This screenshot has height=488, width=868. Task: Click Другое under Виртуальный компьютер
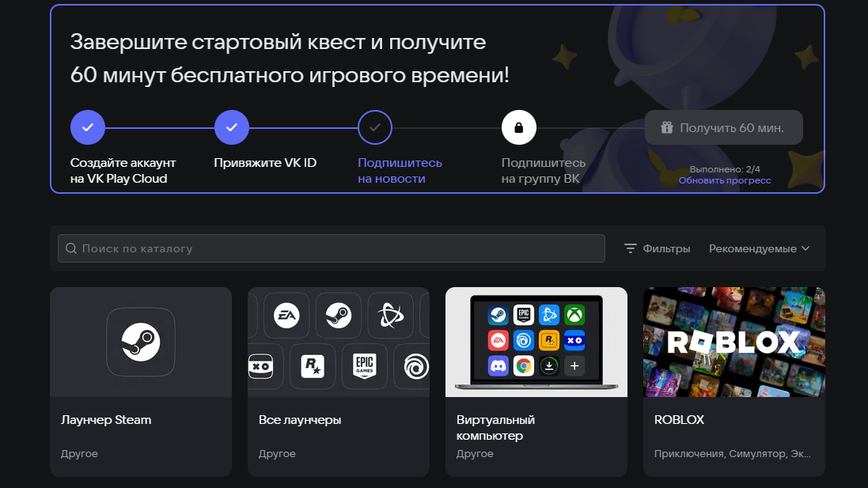pyautogui.click(x=475, y=454)
